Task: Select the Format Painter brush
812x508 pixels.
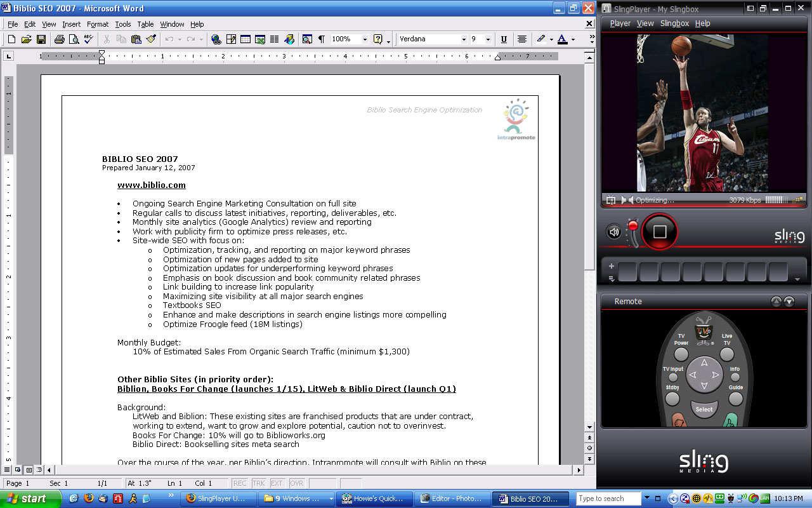Action: [x=150, y=39]
